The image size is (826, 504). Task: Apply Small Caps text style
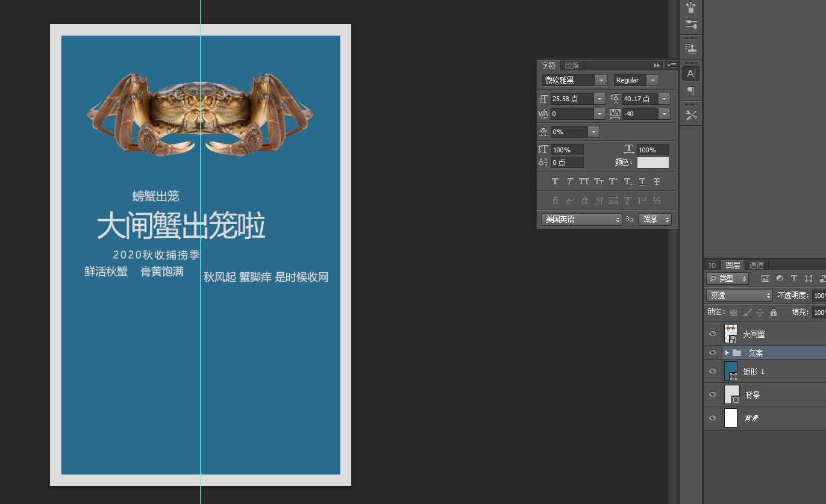coord(599,181)
